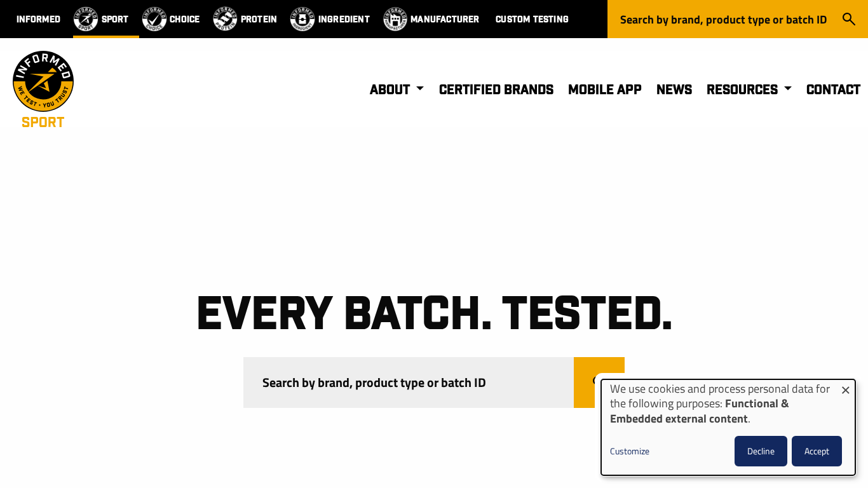868x488 pixels.
Task: Go to the MOBILE APP page
Action: click(605, 90)
